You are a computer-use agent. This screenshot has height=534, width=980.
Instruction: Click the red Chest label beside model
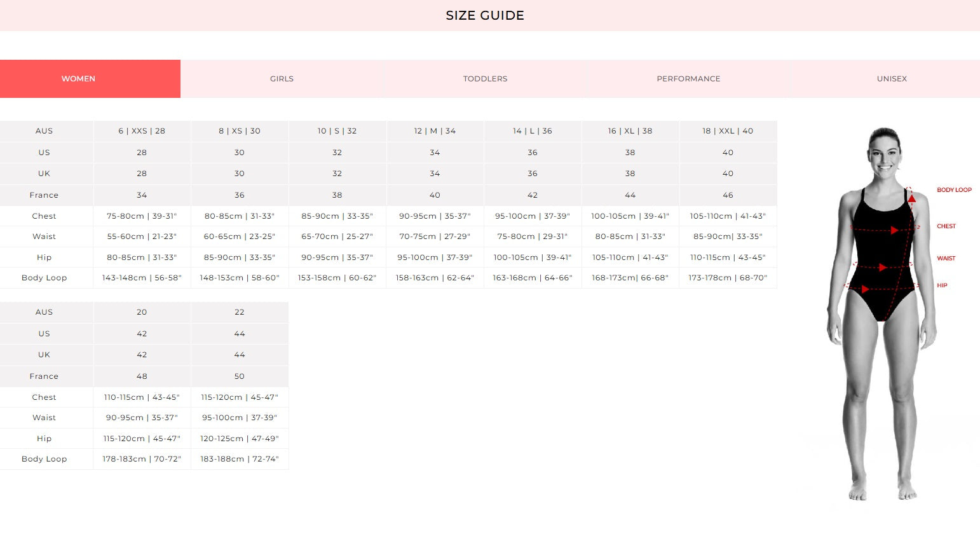[x=946, y=226]
